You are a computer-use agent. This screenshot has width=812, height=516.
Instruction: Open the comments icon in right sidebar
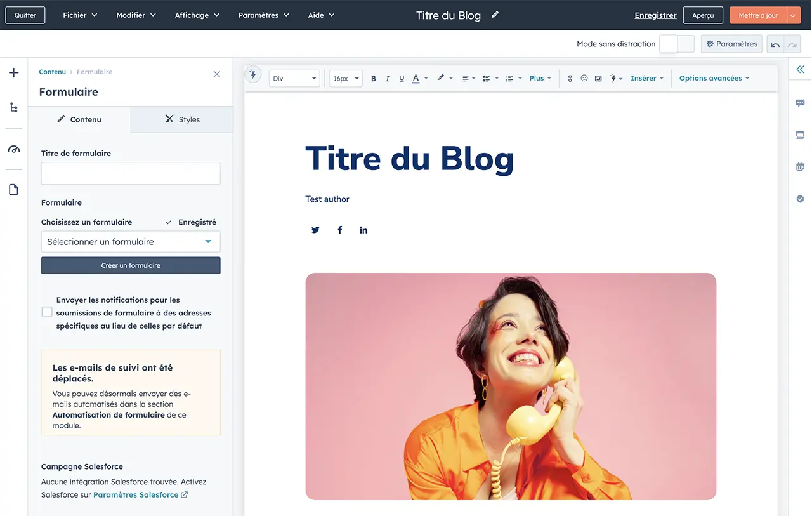point(800,103)
